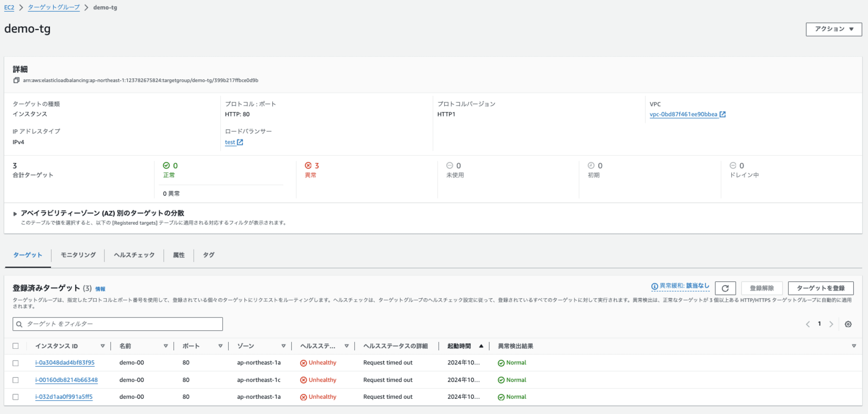Open instance i-032d1aa0f991a5ff5 link

(x=64, y=397)
